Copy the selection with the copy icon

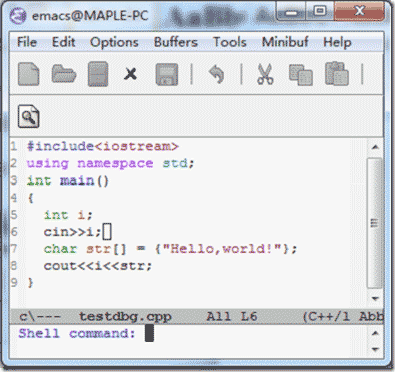(x=301, y=75)
